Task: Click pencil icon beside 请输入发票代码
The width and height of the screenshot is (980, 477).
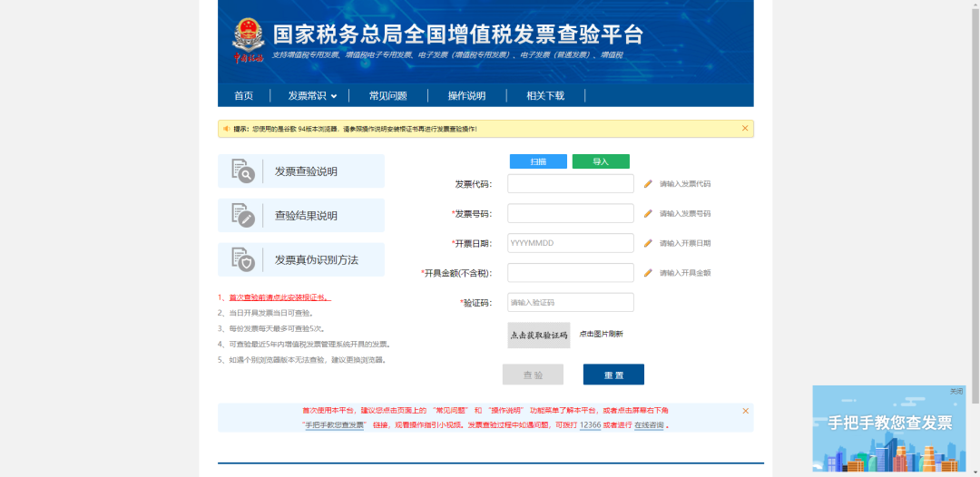Action: tap(648, 183)
